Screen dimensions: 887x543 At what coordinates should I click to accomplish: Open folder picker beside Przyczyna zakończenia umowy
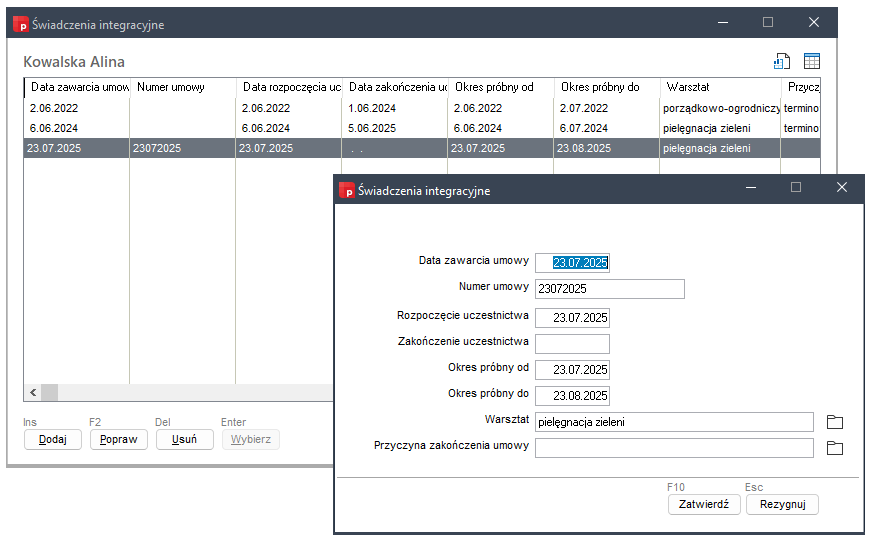pos(835,448)
